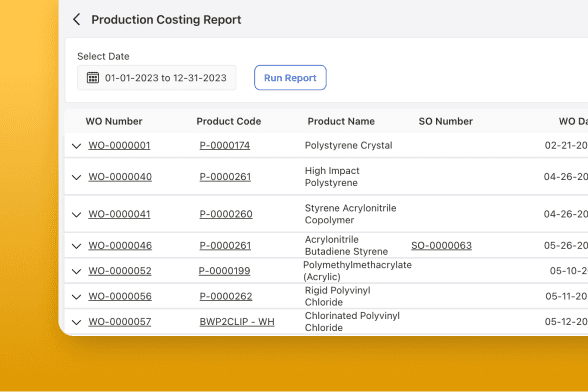The image size is (588, 392).
Task: Expand the WO-0000057 row chevron
Action: coord(76,323)
